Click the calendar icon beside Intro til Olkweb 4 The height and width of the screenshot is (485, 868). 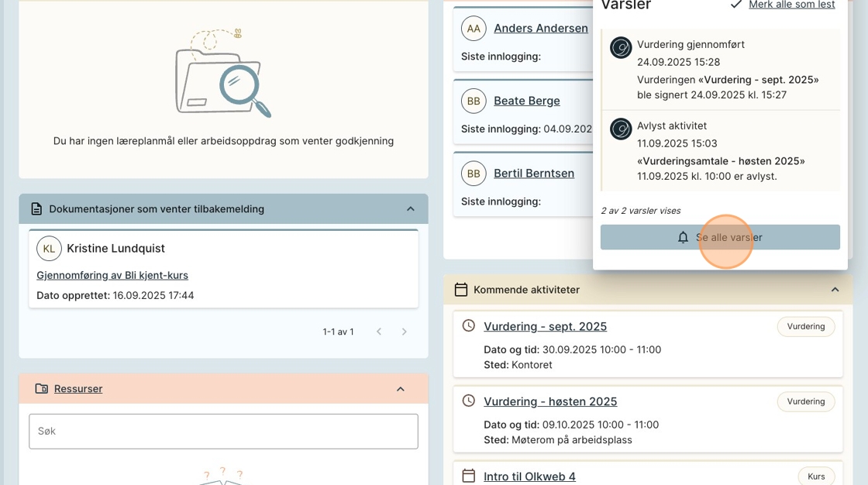(x=469, y=476)
